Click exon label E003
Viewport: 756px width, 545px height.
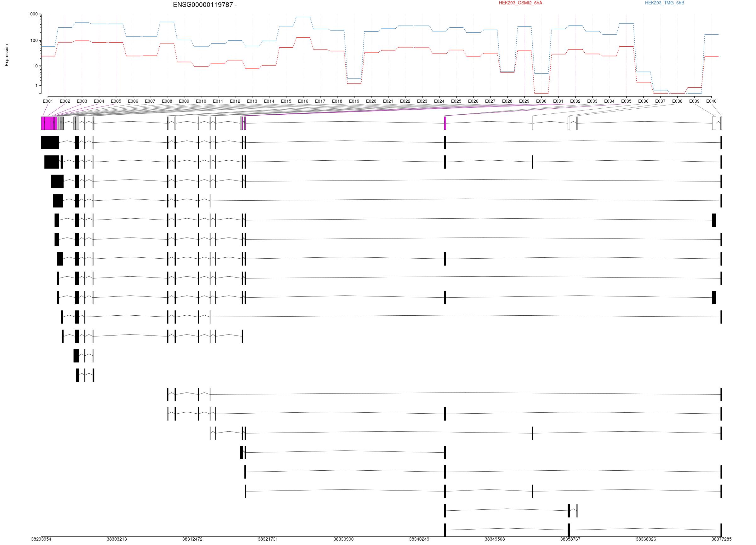(x=82, y=101)
